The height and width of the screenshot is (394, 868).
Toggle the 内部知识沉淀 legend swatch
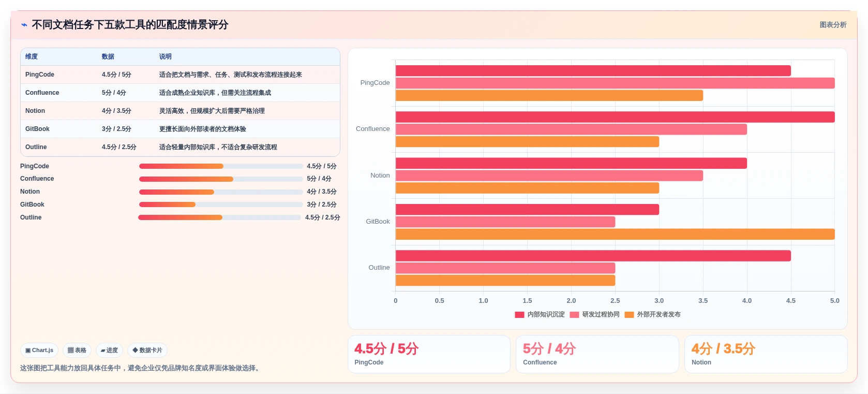coord(520,315)
